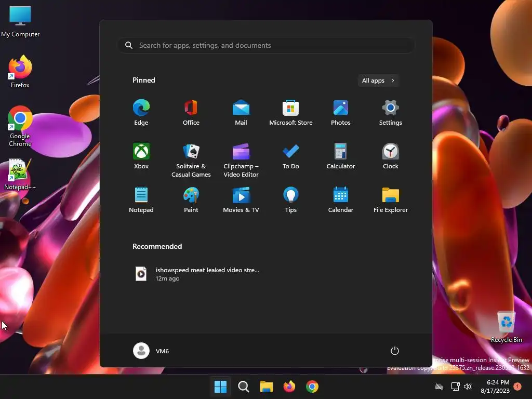Open the Paint app
Image resolution: width=532 pixels, height=399 pixels.
(191, 200)
